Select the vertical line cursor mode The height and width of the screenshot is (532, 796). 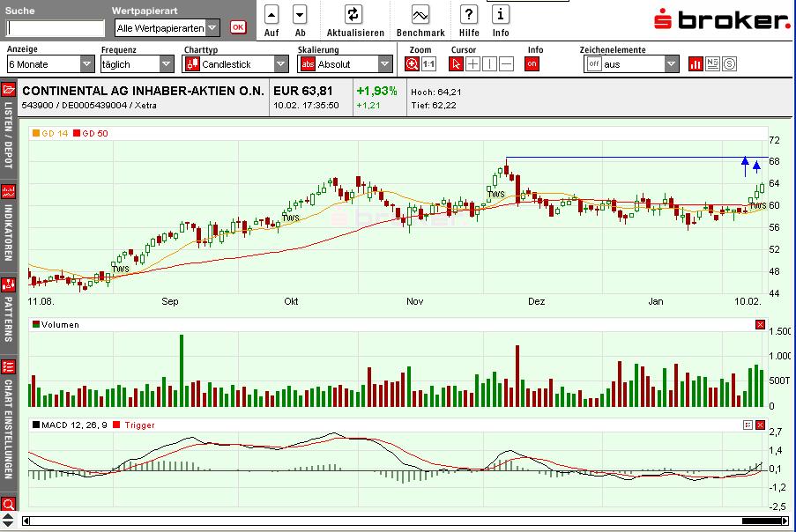[489, 63]
